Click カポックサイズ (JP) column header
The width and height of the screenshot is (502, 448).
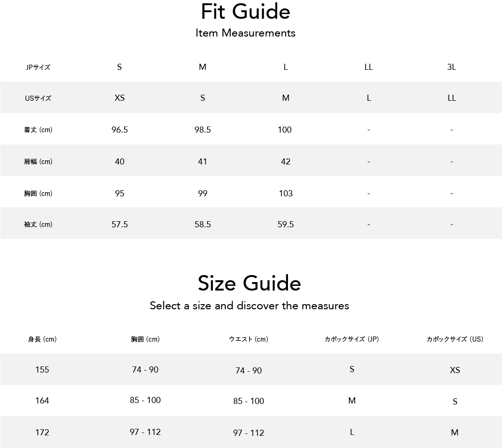tap(352, 339)
